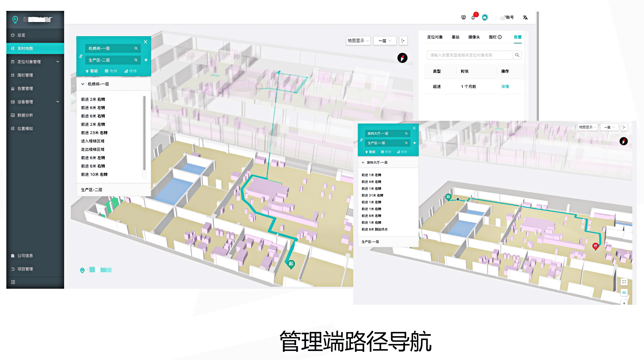Click the exit icon beside floor selector
Viewport: 644px width, 360px height.
(403, 41)
